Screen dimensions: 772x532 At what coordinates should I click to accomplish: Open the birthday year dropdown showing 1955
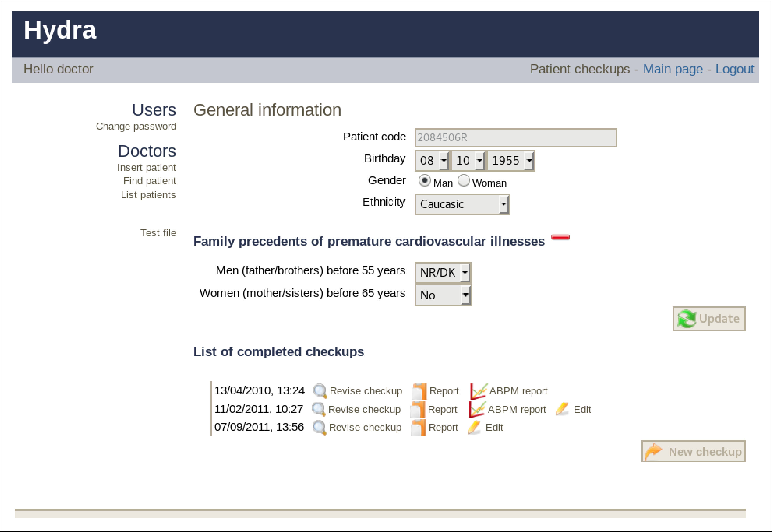coord(511,161)
